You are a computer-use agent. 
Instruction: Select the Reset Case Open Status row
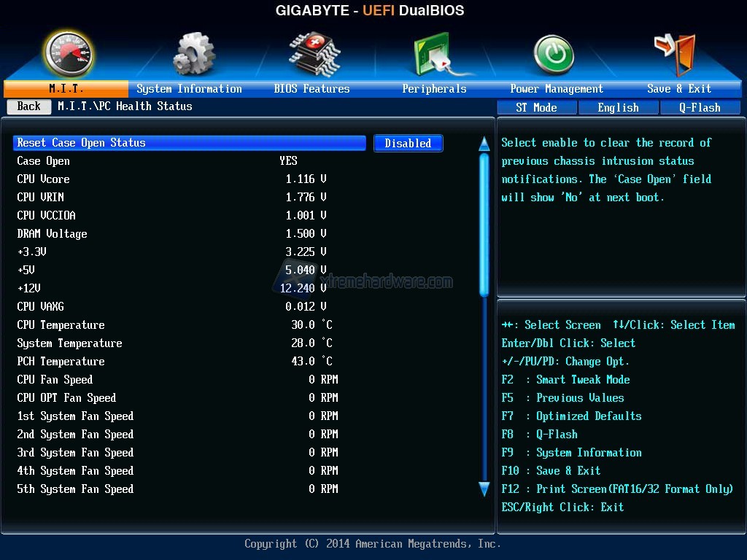point(190,143)
